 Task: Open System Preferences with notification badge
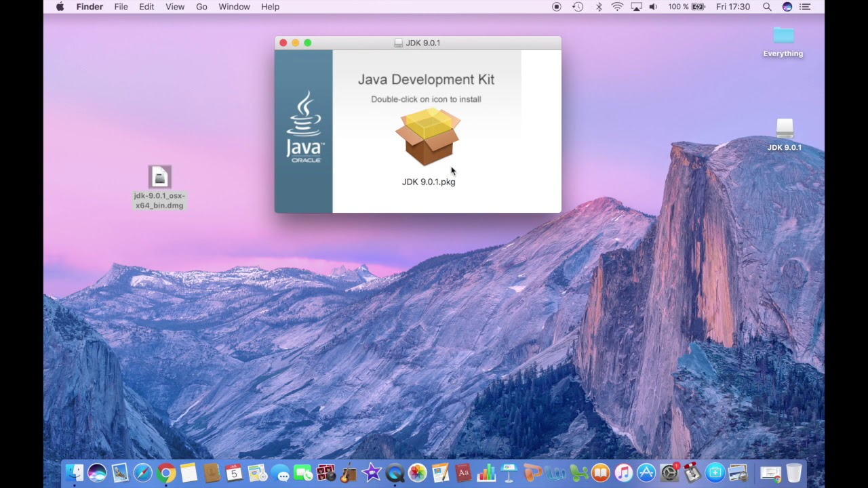(x=669, y=472)
